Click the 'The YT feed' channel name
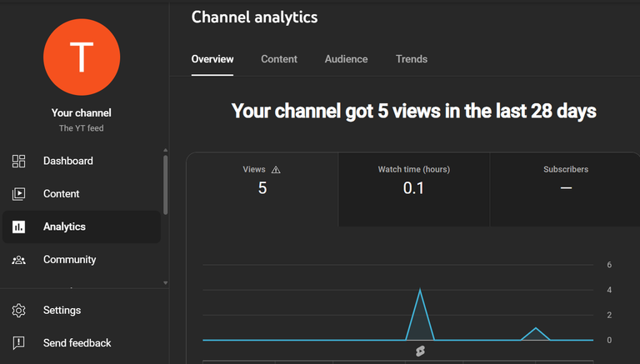The image size is (640, 364). 81,128
